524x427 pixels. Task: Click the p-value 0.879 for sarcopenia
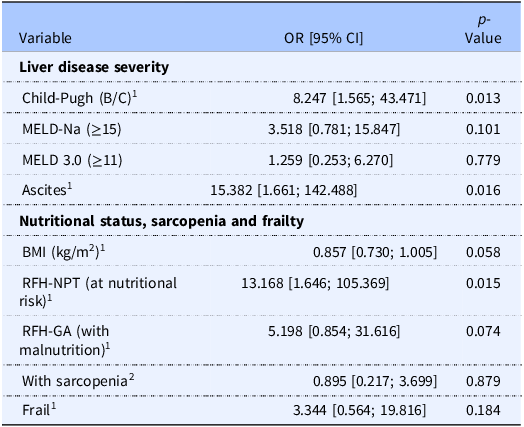[483, 381]
